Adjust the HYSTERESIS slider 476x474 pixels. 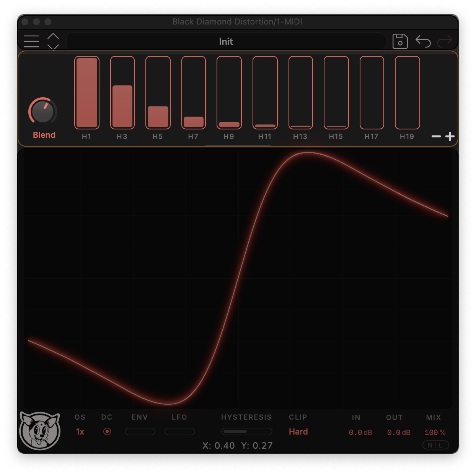[247, 432]
